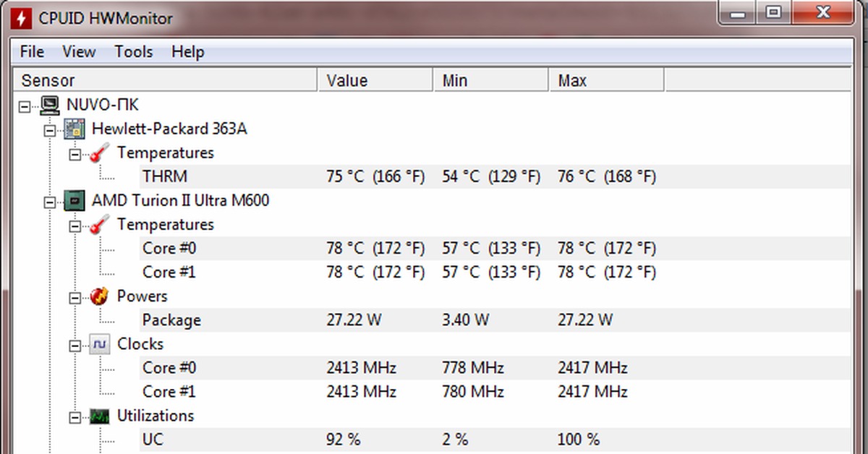Select the THRM temperature row

pos(165,176)
